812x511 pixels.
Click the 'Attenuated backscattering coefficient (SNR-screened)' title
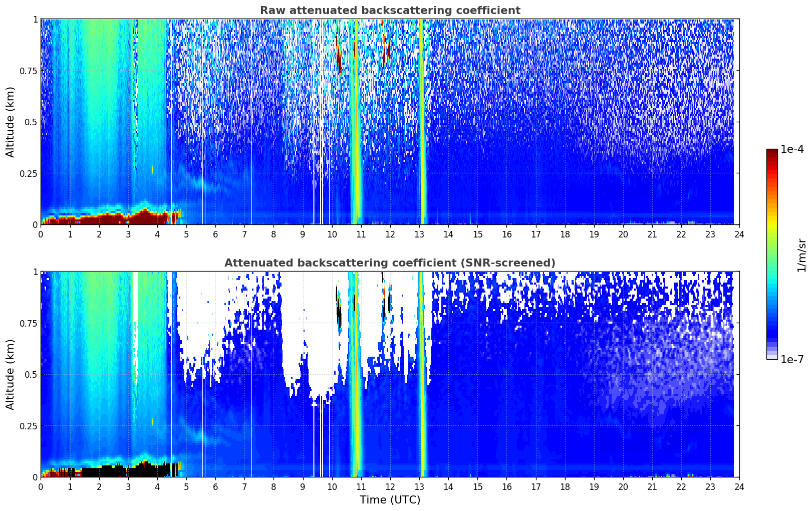point(390,263)
